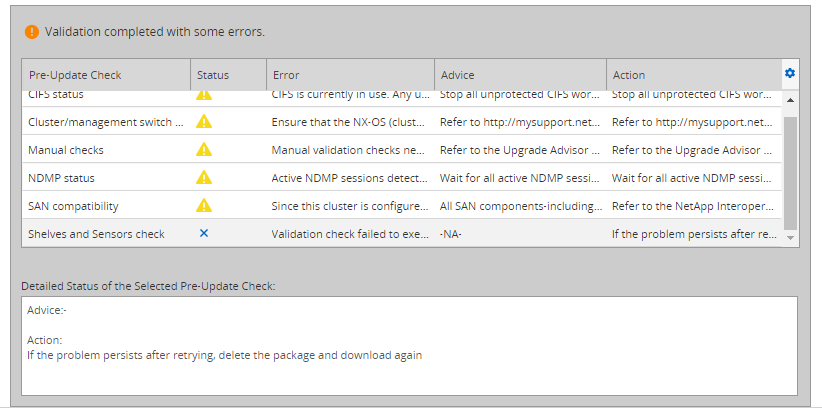This screenshot has width=822, height=416.
Task: Click the SAN compatibility warning icon
Action: pyautogui.click(x=204, y=205)
